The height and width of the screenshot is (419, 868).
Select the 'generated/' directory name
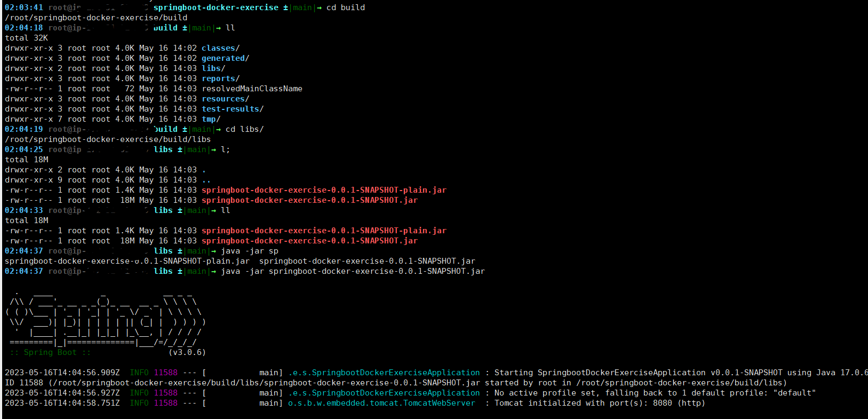click(x=225, y=58)
